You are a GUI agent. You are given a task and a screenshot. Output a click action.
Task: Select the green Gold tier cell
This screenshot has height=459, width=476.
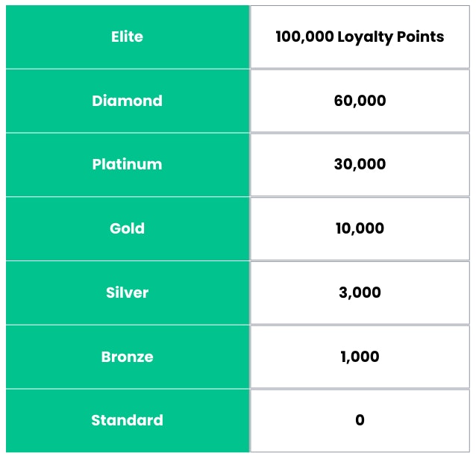coord(127,228)
